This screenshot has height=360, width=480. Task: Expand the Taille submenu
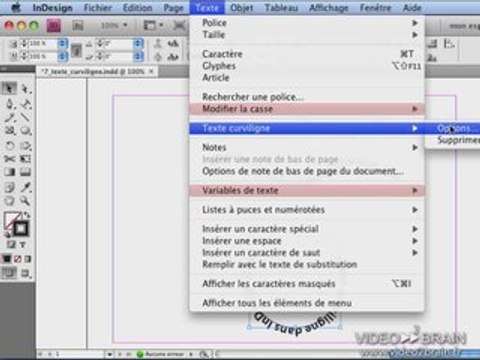(307, 35)
